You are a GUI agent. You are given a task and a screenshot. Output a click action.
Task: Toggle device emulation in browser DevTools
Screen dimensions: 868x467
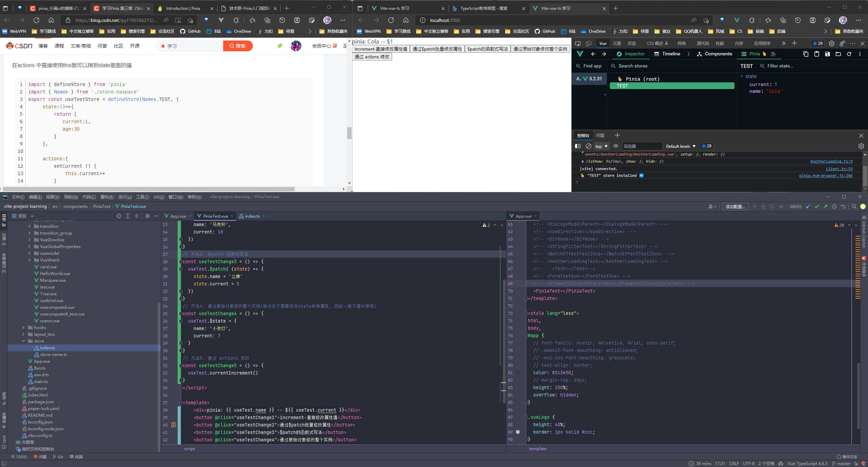(589, 44)
